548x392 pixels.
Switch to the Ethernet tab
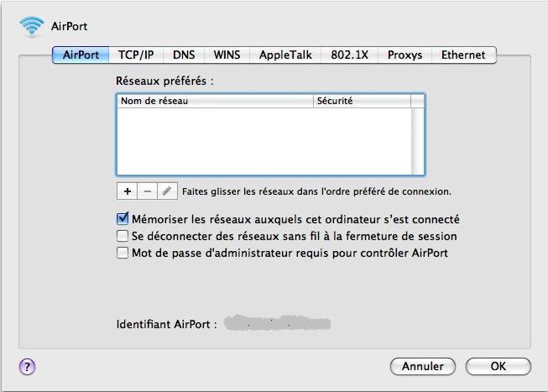point(463,55)
